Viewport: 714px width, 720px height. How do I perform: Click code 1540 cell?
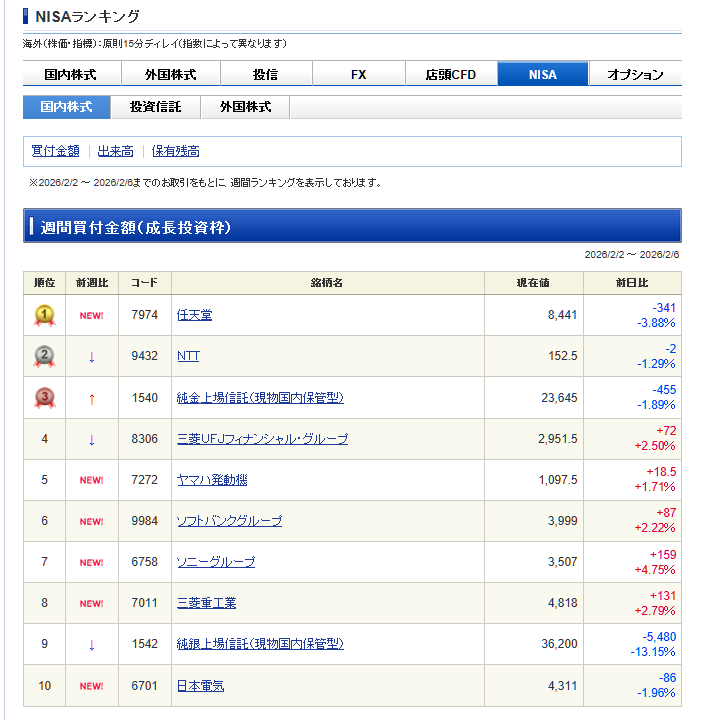coord(145,398)
